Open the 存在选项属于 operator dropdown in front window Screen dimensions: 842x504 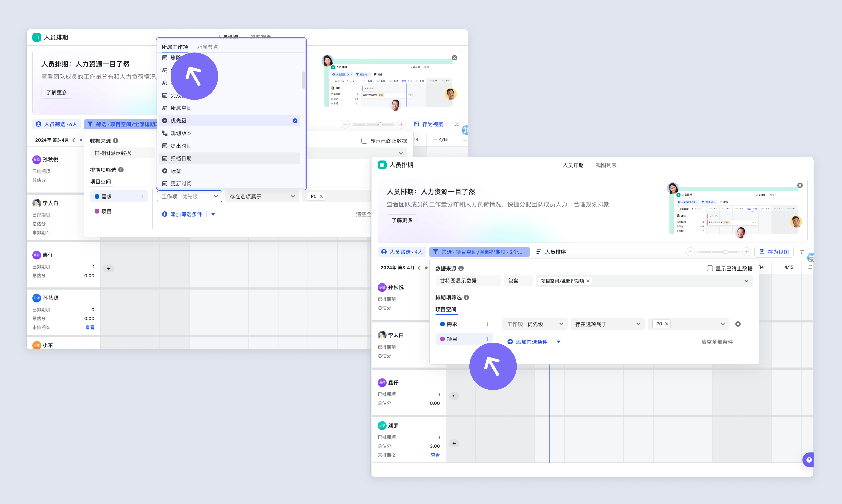tap(608, 324)
